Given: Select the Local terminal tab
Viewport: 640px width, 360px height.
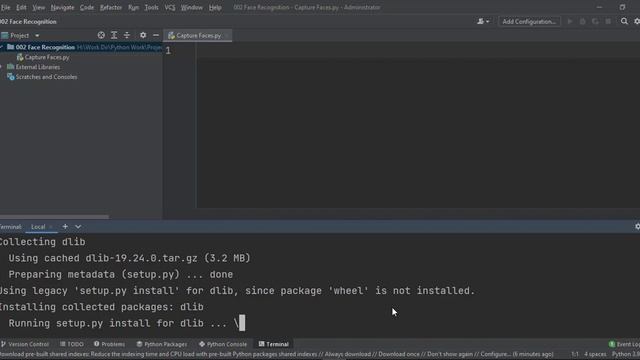Looking at the screenshot, I should click(x=38, y=227).
